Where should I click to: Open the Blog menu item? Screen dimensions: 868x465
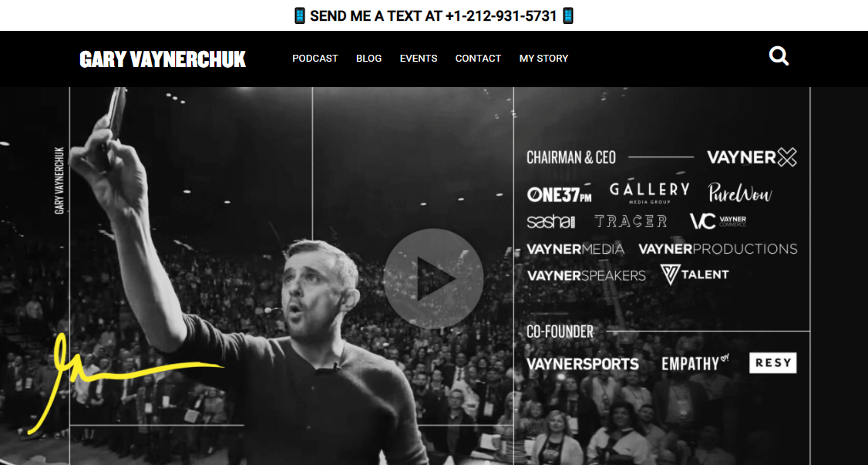368,58
